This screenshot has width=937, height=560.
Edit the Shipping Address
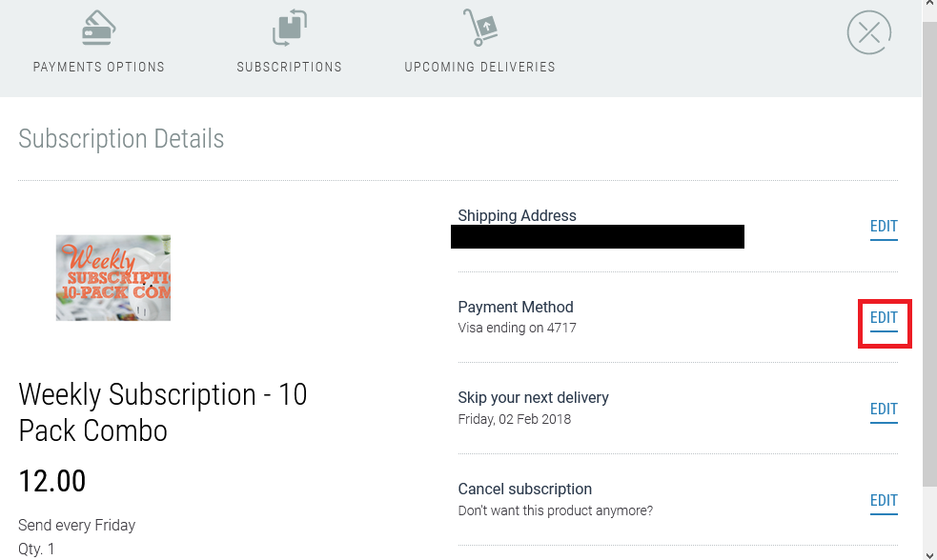coord(883,227)
